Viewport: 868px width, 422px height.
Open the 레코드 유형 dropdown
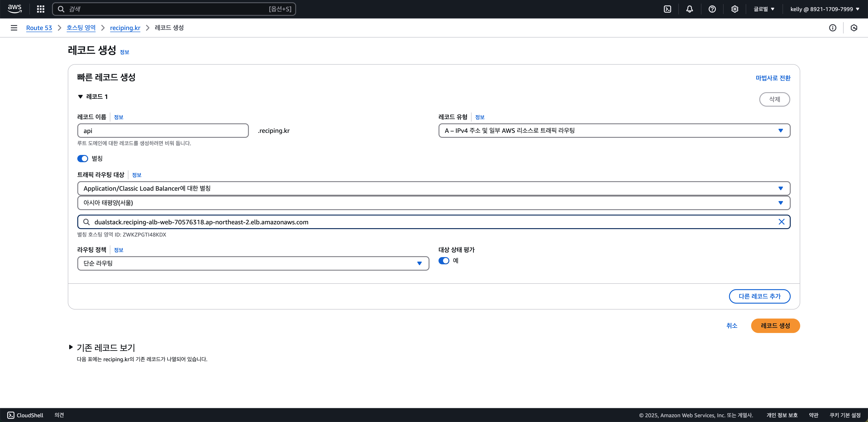pyautogui.click(x=614, y=131)
